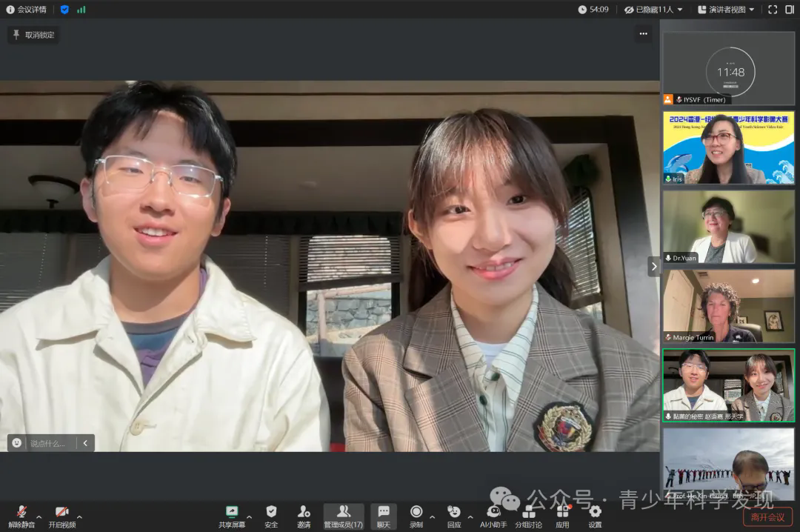Collapse the quick chat box arrow
The image size is (800, 532).
pyautogui.click(x=85, y=443)
